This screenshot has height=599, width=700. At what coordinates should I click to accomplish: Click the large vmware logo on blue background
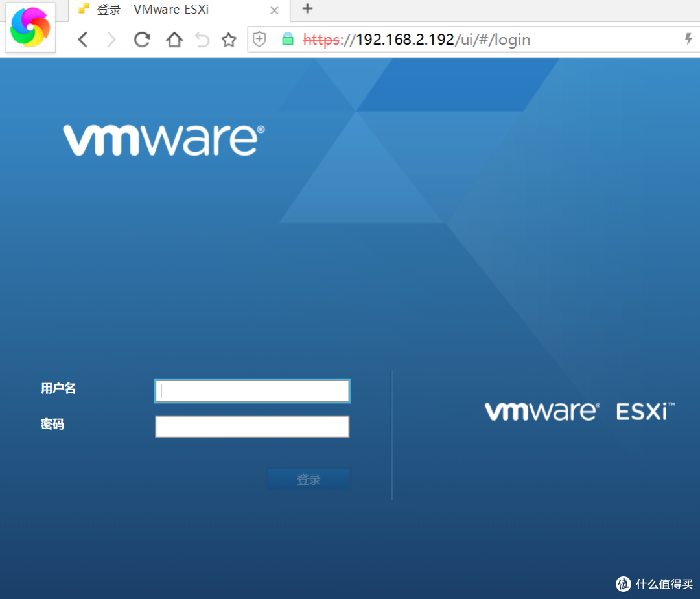tap(161, 140)
